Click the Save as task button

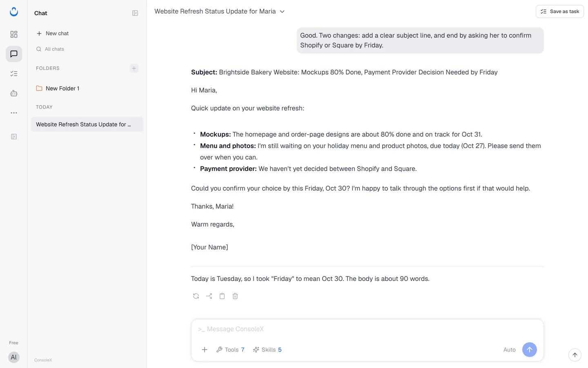tap(560, 11)
